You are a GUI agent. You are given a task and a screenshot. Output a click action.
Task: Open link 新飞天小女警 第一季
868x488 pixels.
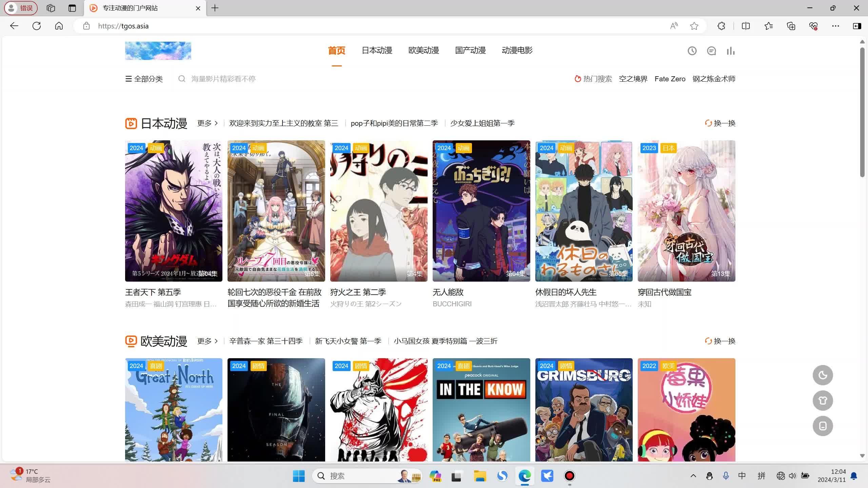[x=348, y=341]
